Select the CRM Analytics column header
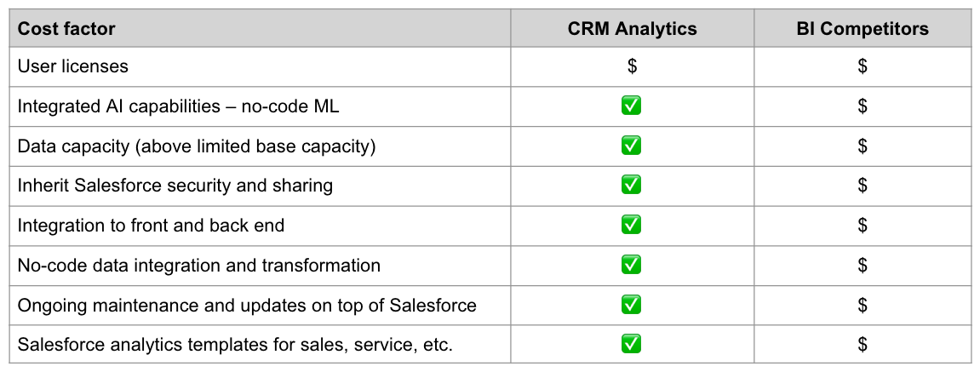This screenshot has width=980, height=372. pos(632,29)
